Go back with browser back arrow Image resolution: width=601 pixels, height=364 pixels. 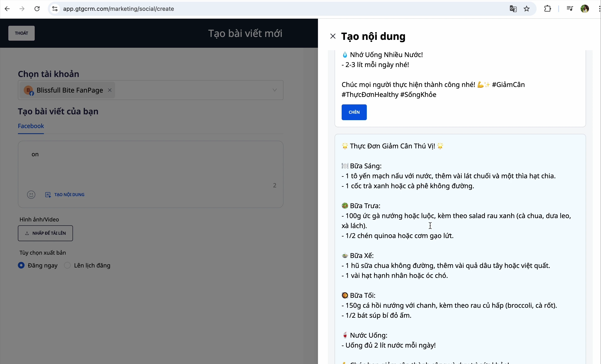click(x=7, y=9)
